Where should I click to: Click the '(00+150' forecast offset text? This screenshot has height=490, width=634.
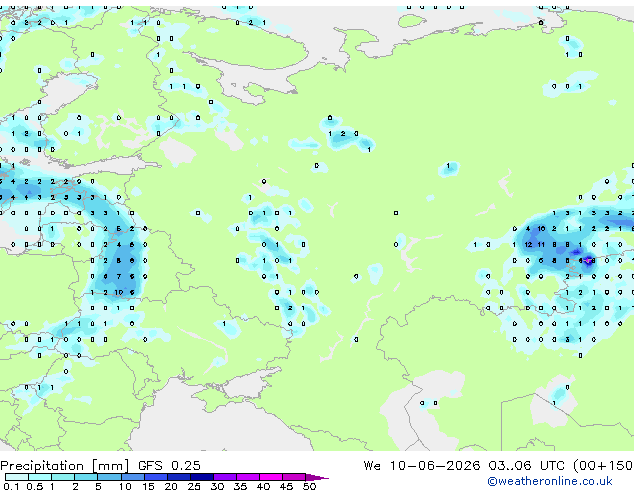click(603, 466)
